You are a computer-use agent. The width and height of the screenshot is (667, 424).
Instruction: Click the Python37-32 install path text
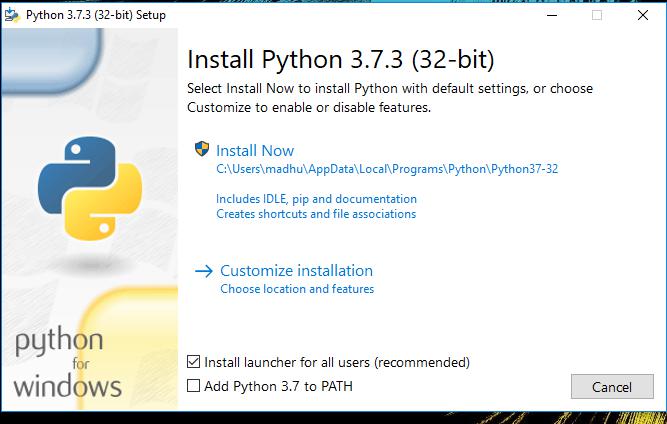[387, 169]
